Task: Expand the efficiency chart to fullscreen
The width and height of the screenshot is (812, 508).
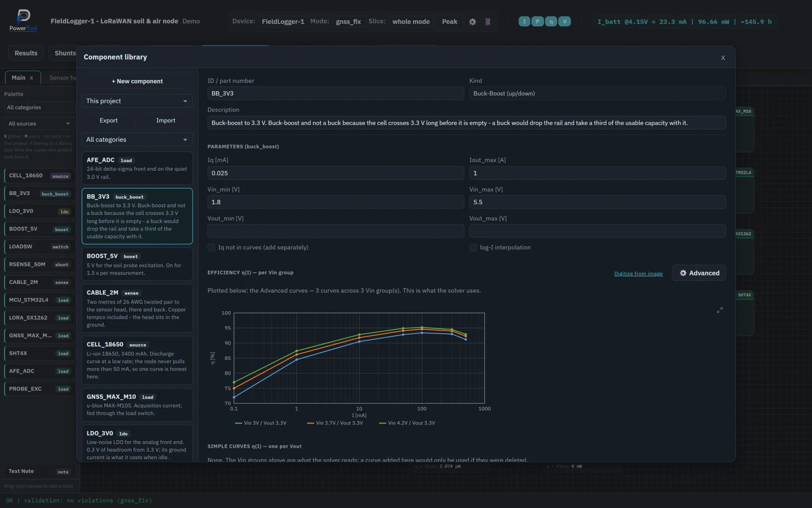Action: 720,310
